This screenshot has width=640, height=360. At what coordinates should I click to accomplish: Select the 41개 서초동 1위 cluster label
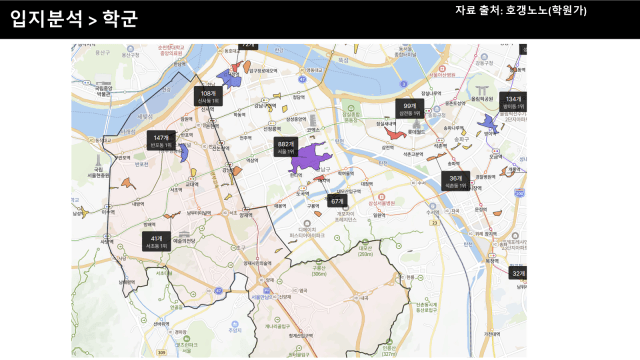[156, 242]
